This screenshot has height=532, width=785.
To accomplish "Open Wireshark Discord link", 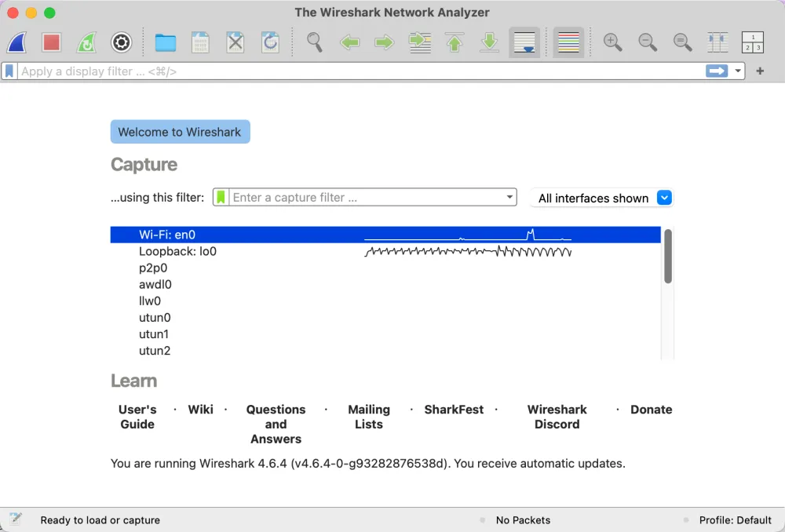I will 557,417.
